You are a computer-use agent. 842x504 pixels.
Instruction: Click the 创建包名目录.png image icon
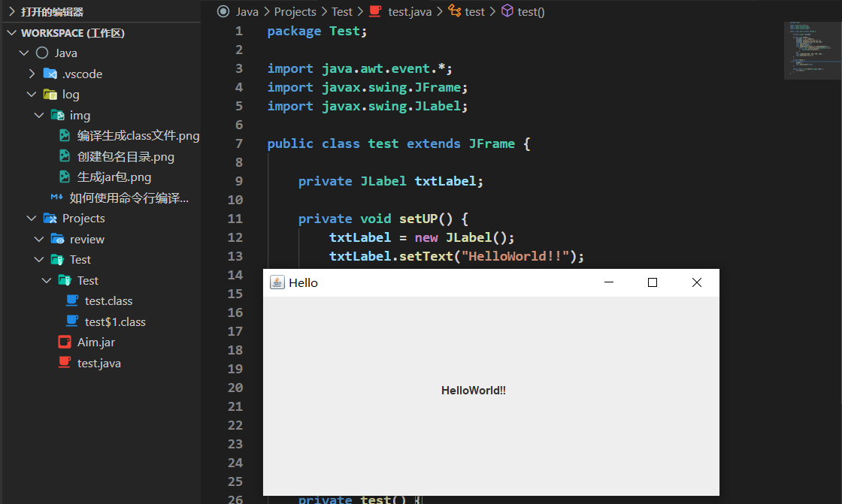[65, 156]
